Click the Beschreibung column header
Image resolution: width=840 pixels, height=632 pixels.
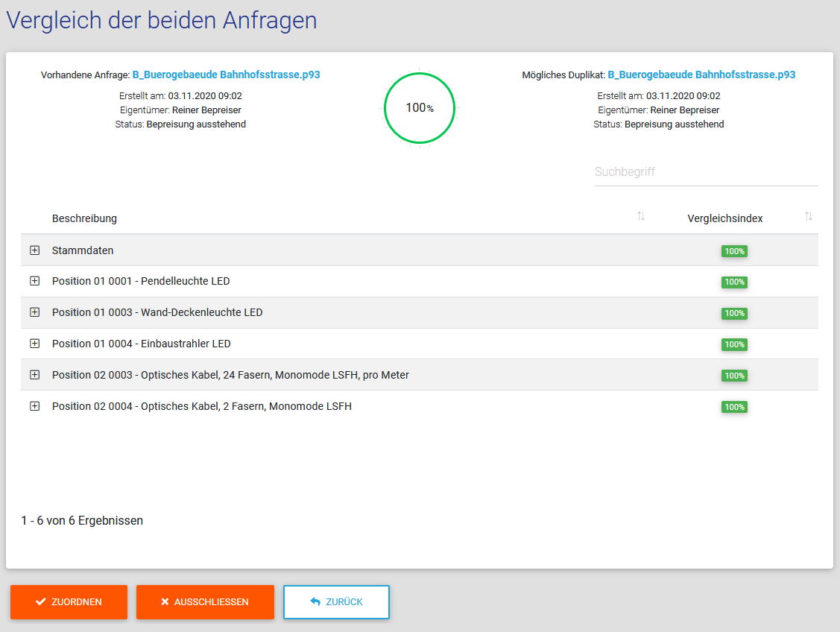pos(84,218)
